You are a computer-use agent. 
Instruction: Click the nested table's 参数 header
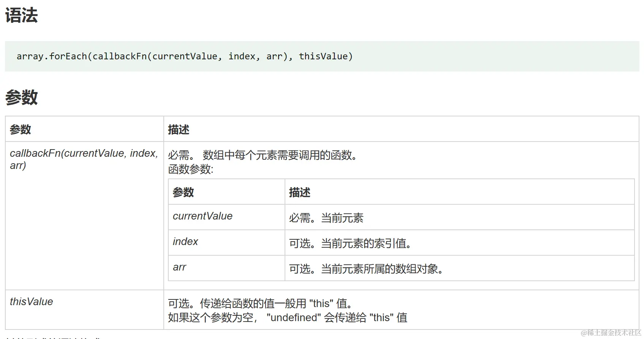pos(183,193)
